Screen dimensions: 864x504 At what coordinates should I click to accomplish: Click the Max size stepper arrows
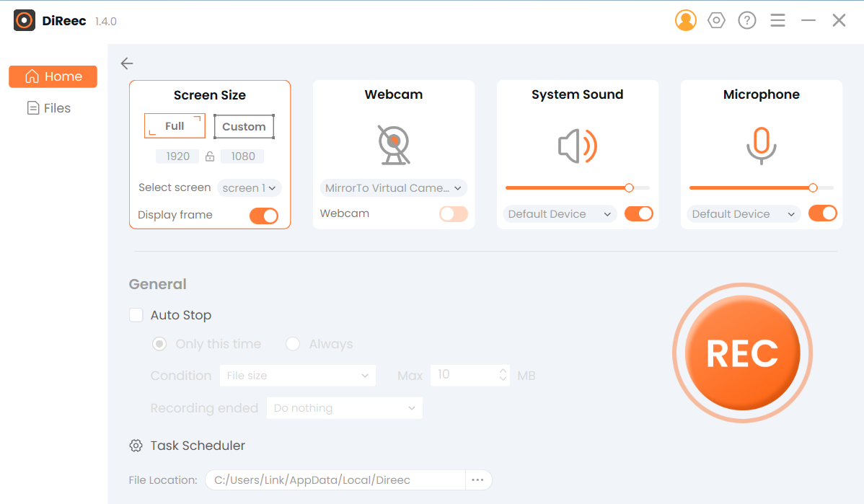click(x=503, y=375)
